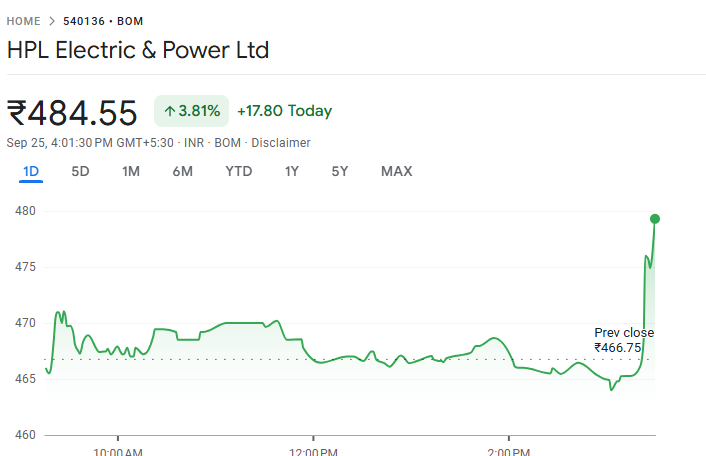Image resolution: width=706 pixels, height=456 pixels.
Task: Click the 12:00 PM time axis label
Action: [313, 451]
